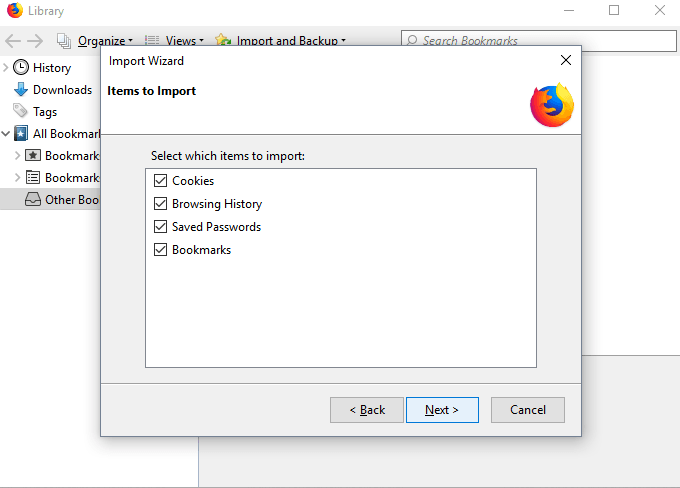Viewport: 680px width, 488px height.
Task: Collapse the All Bookmarks tree node
Action: click(6, 134)
